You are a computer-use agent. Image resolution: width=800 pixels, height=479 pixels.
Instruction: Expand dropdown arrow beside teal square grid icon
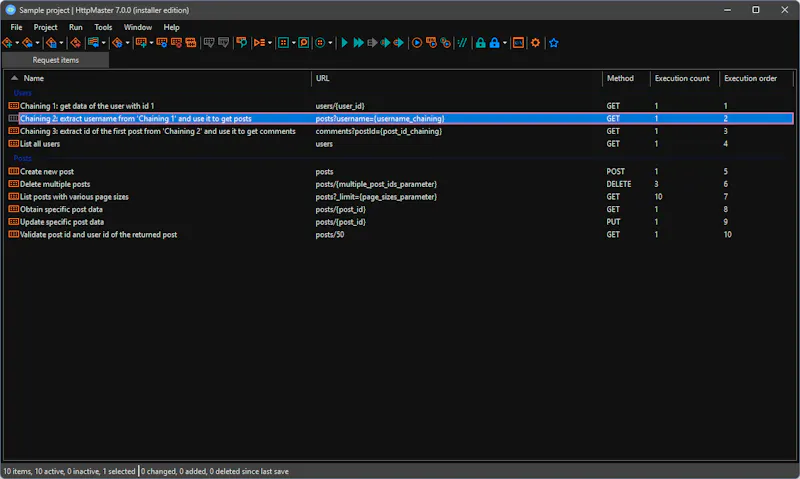294,43
